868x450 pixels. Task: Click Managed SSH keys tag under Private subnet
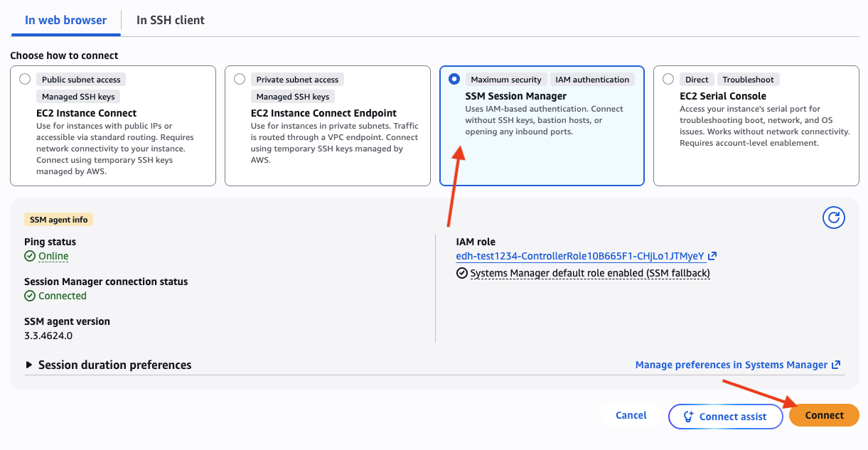tap(293, 97)
